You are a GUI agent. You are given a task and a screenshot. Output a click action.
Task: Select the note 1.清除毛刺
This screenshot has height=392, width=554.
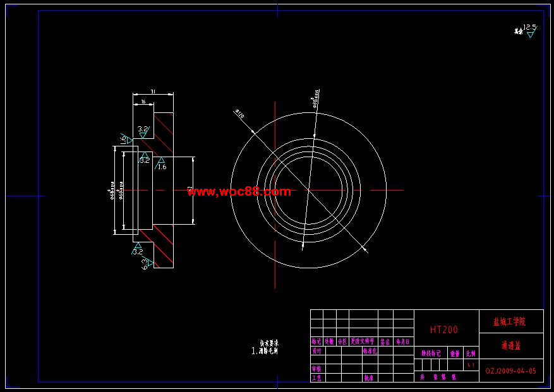(264, 351)
